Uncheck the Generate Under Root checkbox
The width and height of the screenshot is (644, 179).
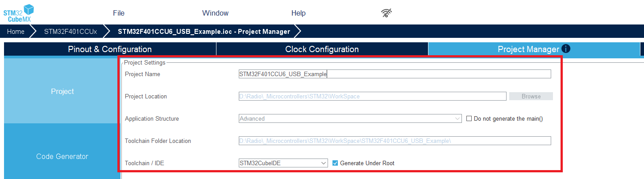click(x=335, y=163)
